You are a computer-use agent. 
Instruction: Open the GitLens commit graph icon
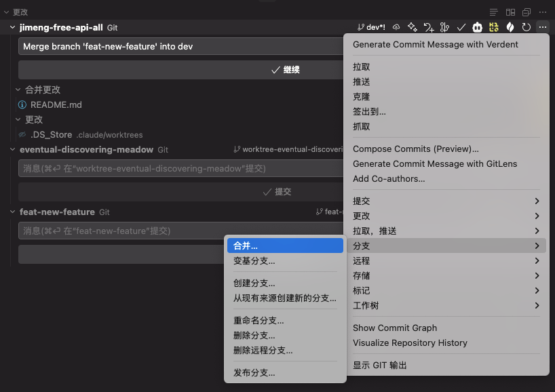pyautogui.click(x=444, y=27)
